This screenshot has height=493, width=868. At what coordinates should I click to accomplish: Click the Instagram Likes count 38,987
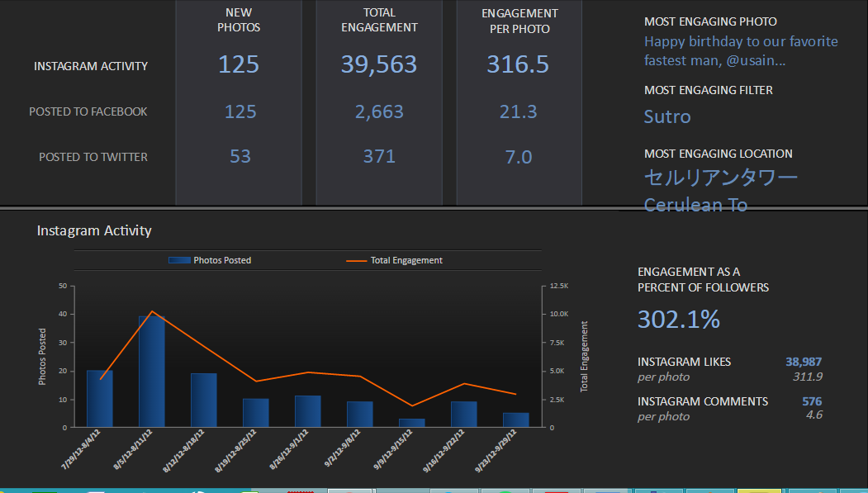tap(803, 362)
